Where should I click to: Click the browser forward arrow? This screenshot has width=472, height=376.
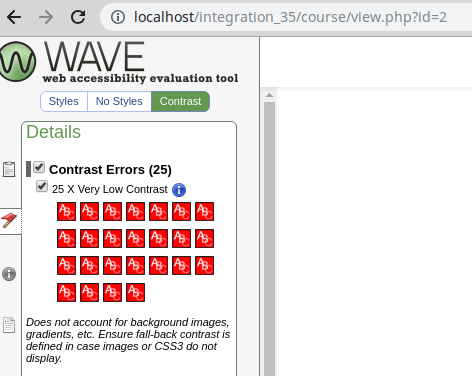pos(46,17)
